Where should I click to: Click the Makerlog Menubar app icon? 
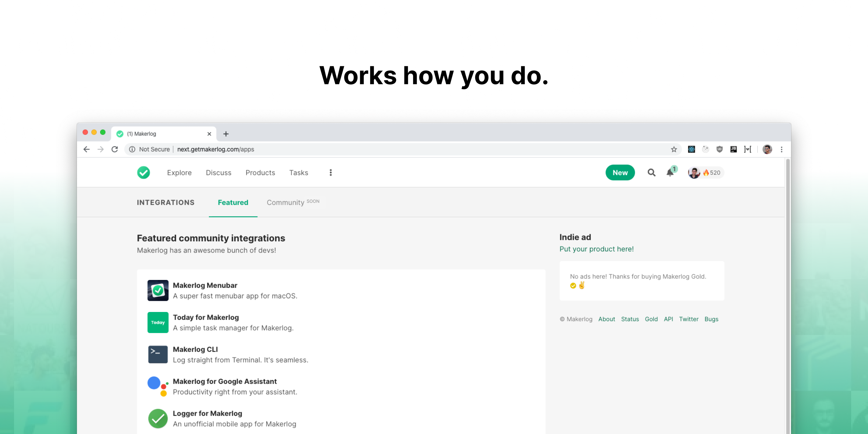click(x=158, y=290)
